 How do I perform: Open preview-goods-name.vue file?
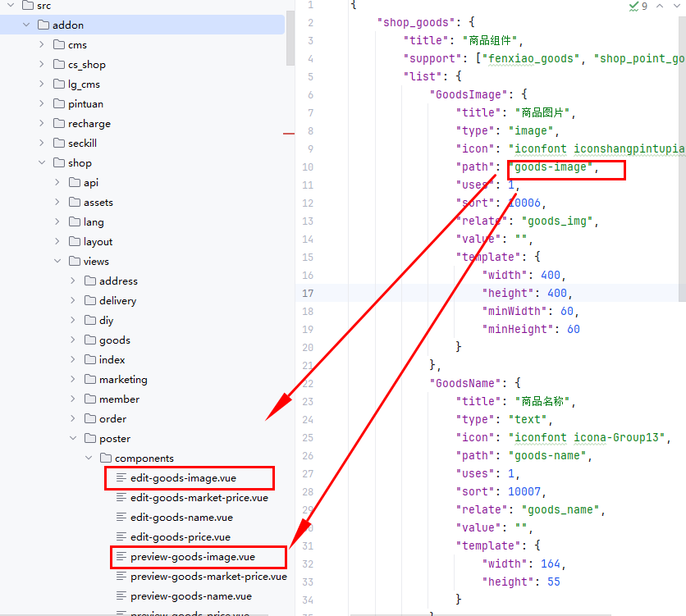[190, 596]
